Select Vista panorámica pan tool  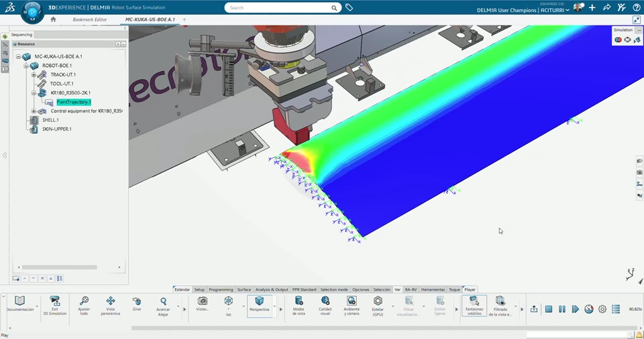tap(111, 306)
